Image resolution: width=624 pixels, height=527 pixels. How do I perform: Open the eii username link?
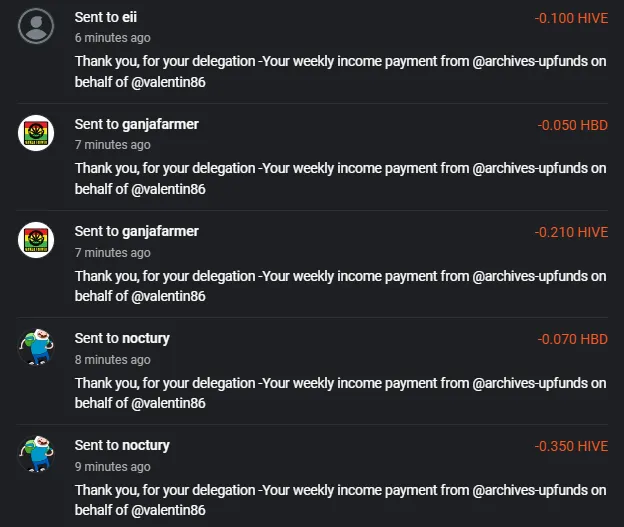pos(129,17)
